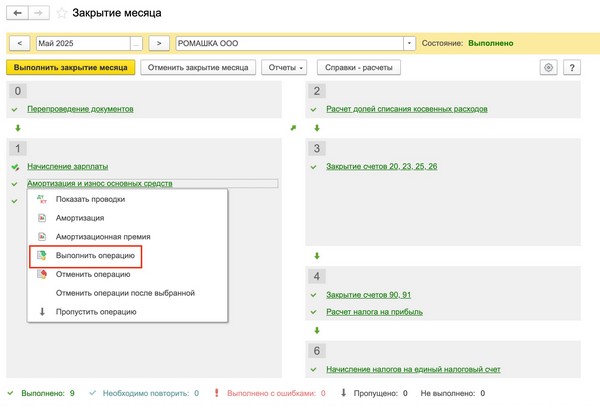Screen dimensions: 600x406
Task: Go to next month with > button
Action: point(158,44)
